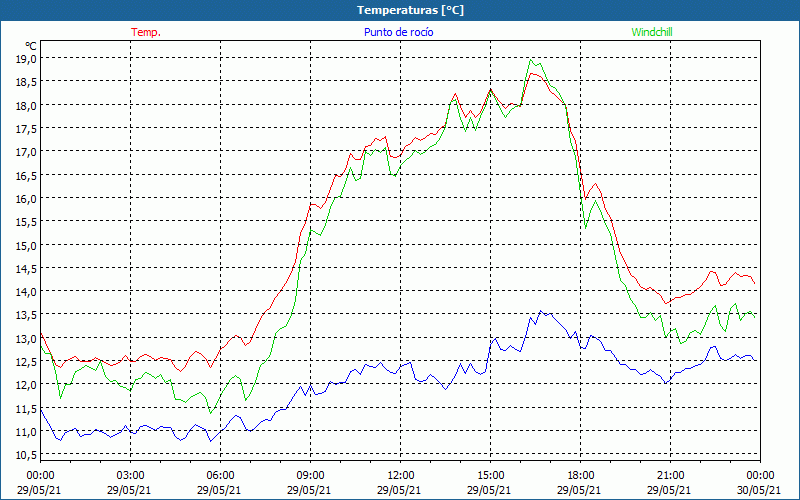Click the '29/05/21' date under 12:00
The image size is (800, 500).
click(399, 490)
